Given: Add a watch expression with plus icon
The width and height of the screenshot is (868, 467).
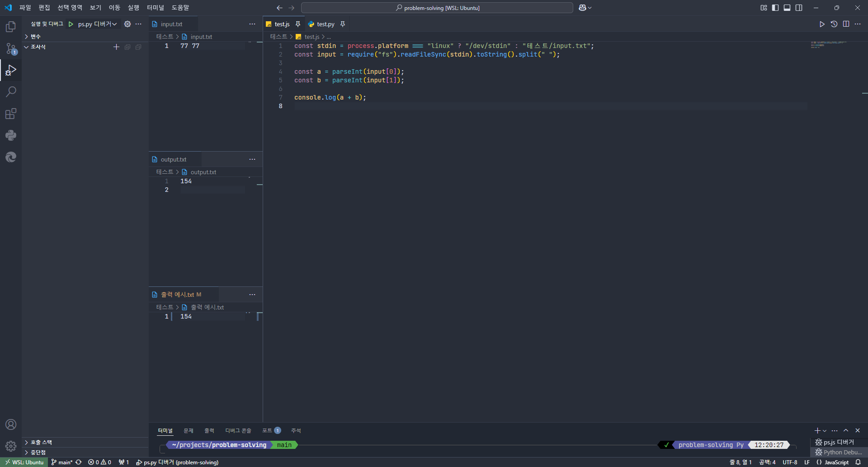Looking at the screenshot, I should pos(116,47).
